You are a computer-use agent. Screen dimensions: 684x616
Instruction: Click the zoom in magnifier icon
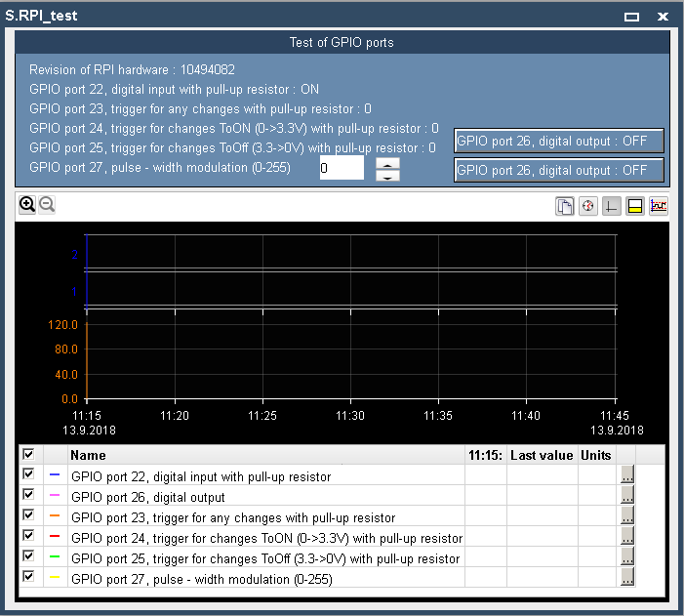(27, 205)
